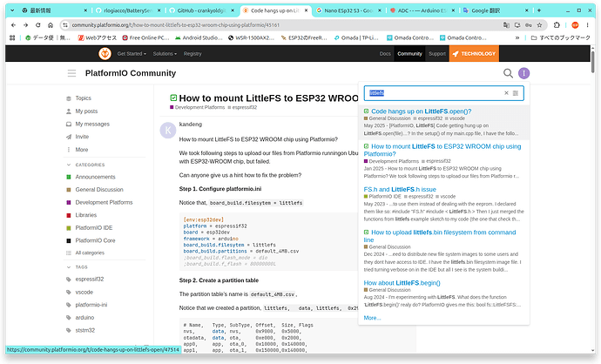Open My posts in sidebar
The image size is (601, 364).
click(86, 111)
